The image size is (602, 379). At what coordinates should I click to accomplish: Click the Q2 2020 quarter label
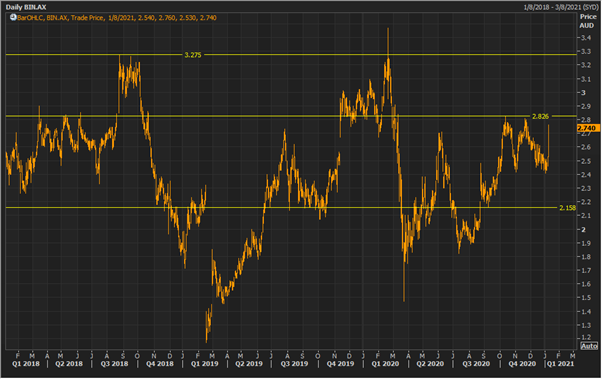pyautogui.click(x=430, y=364)
